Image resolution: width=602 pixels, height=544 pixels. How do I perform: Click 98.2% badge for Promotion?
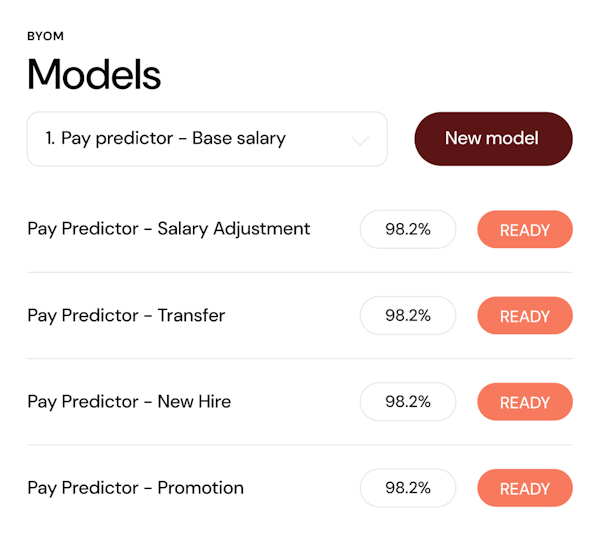point(408,488)
